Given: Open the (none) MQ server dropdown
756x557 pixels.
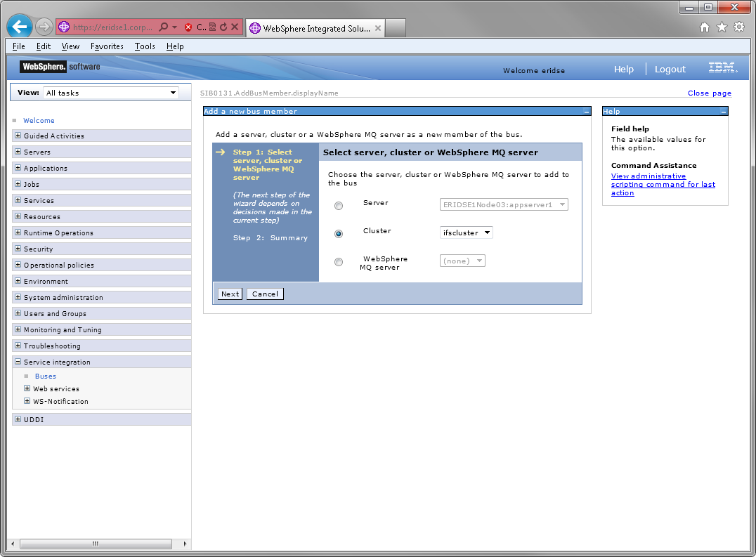Looking at the screenshot, I should click(462, 261).
